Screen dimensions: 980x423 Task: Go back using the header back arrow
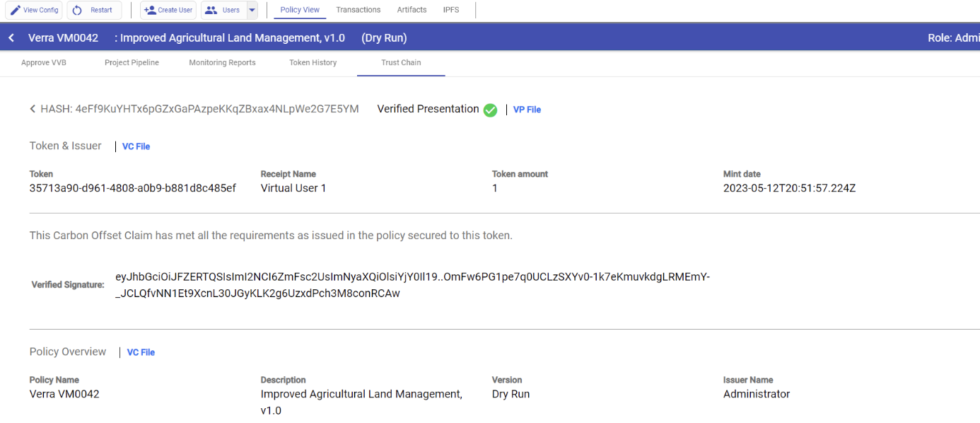click(x=11, y=38)
